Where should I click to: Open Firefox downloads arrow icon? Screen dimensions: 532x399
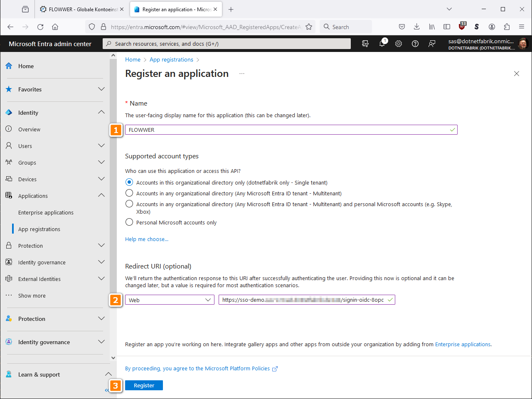417,27
